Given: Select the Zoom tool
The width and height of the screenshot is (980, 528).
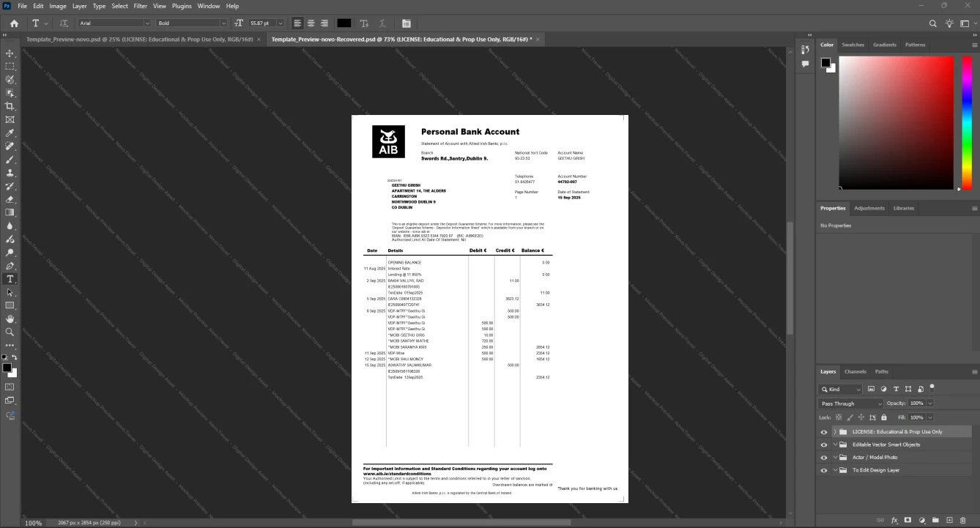Looking at the screenshot, I should click(x=10, y=332).
